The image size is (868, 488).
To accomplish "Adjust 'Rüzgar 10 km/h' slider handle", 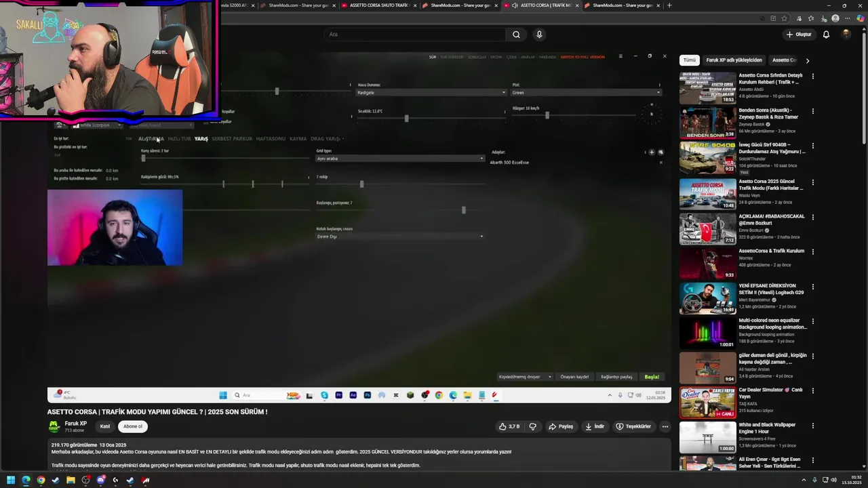I will [547, 115].
